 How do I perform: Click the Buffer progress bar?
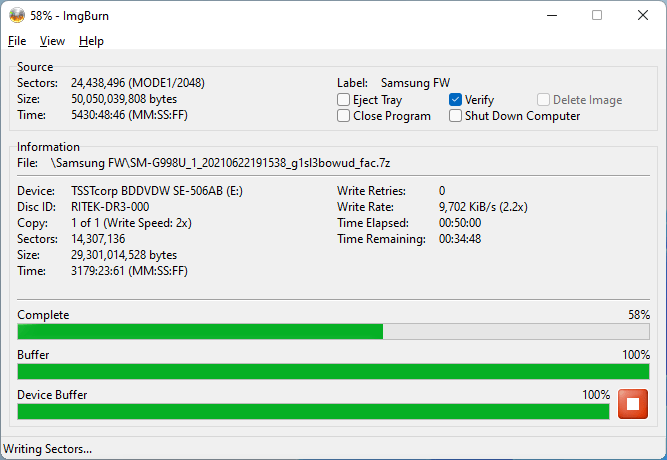333,372
